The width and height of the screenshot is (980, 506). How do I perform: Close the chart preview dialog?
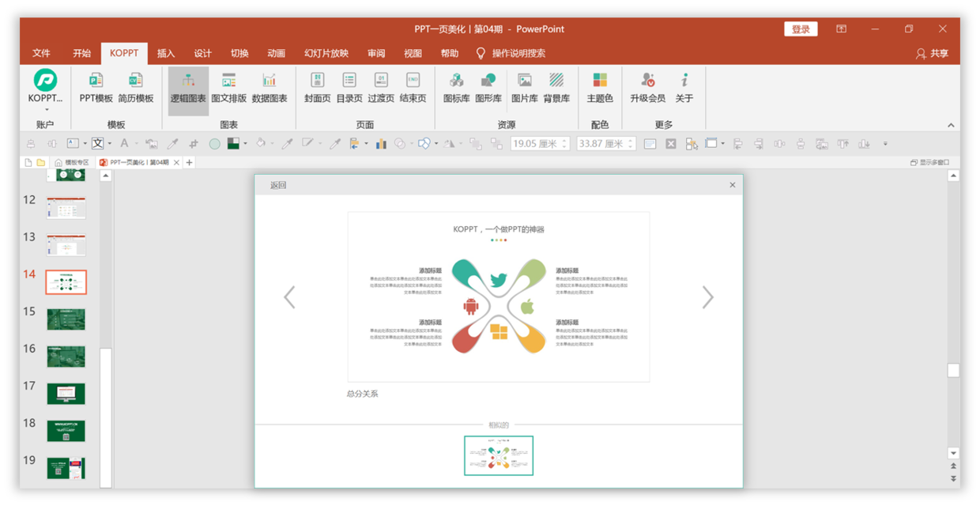(733, 185)
